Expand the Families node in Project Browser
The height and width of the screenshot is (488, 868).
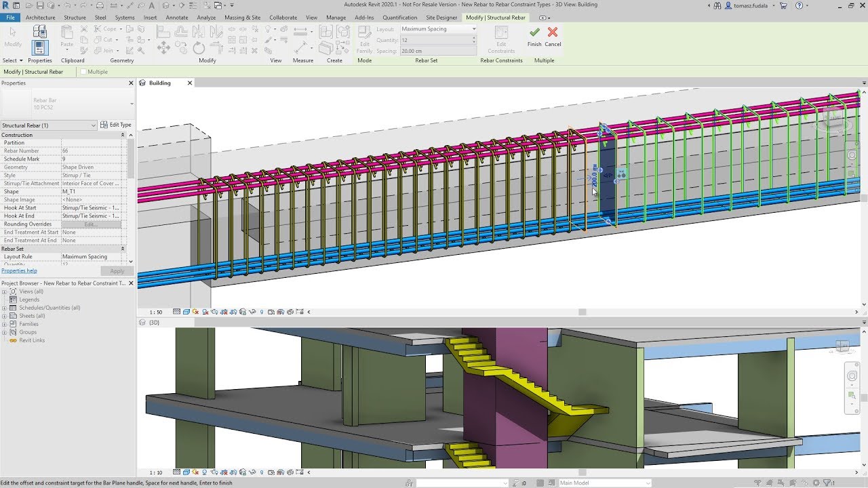click(x=5, y=324)
